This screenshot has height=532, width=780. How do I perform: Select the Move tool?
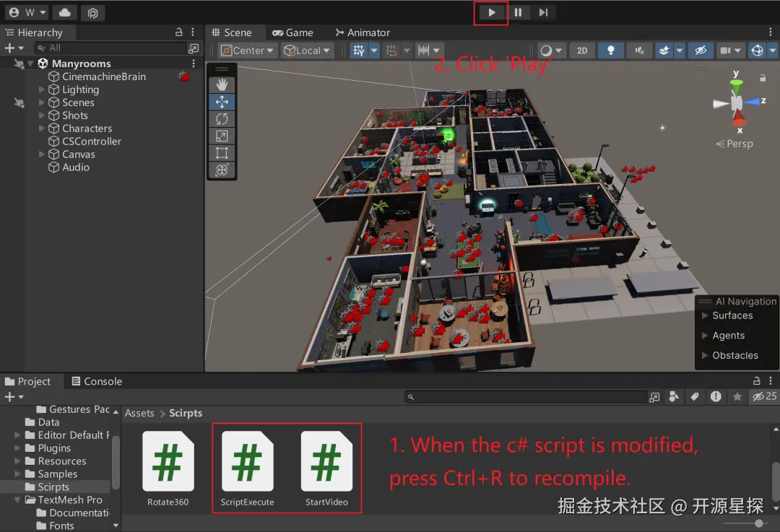click(222, 102)
